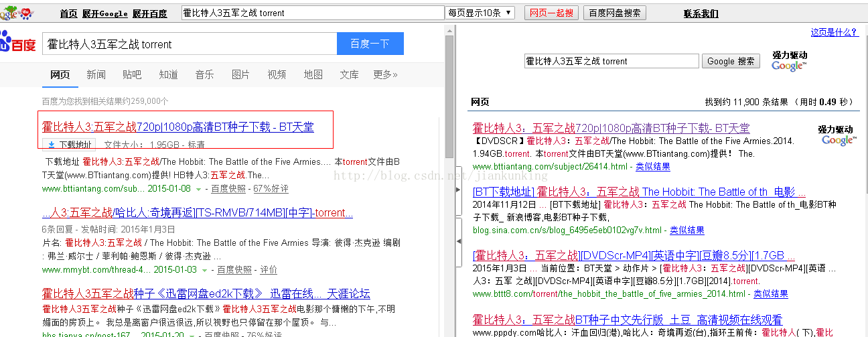
Task: Click the download arrow icon beside 下载地址
Action: pos(51,144)
